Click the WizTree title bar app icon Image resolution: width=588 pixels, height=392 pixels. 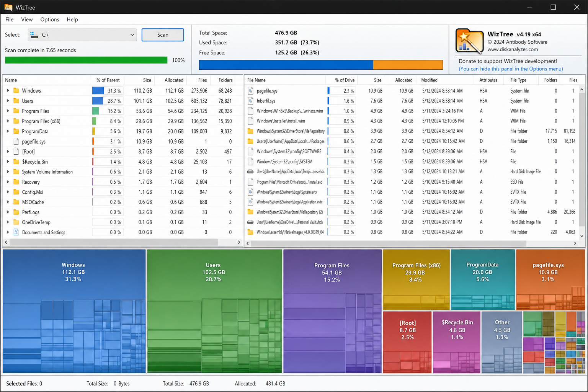(8, 7)
